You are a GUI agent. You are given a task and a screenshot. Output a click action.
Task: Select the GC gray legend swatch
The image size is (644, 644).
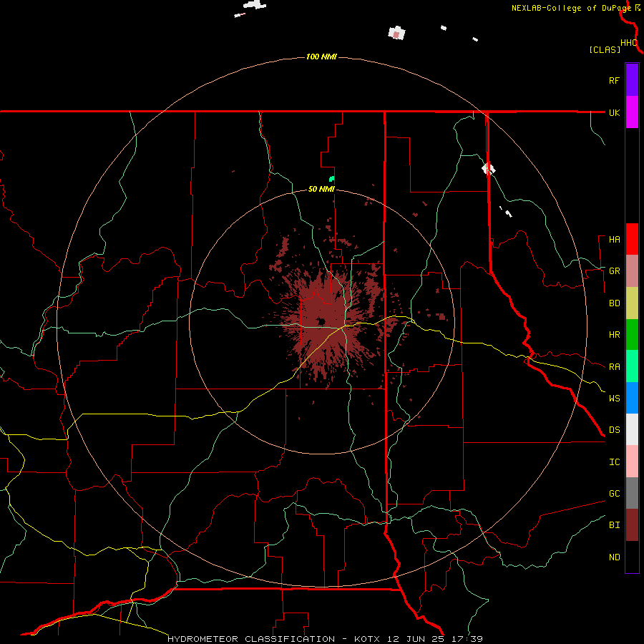(x=632, y=493)
